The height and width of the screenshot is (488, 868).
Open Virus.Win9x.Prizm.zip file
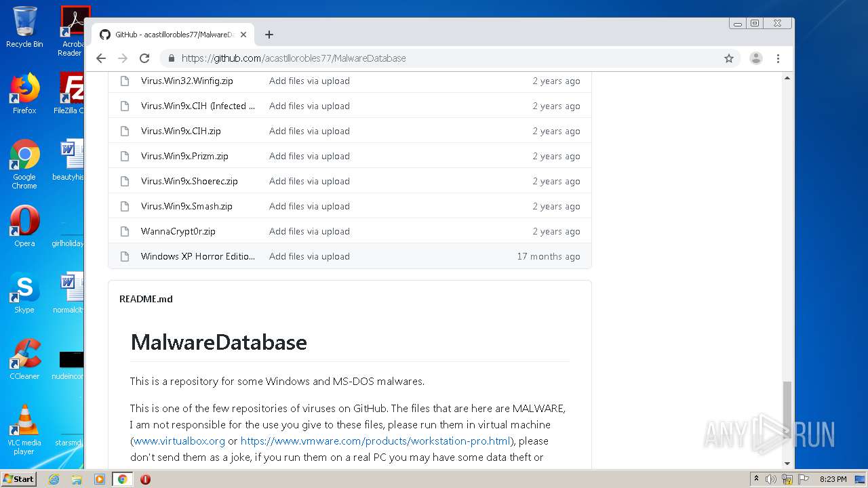tap(184, 156)
